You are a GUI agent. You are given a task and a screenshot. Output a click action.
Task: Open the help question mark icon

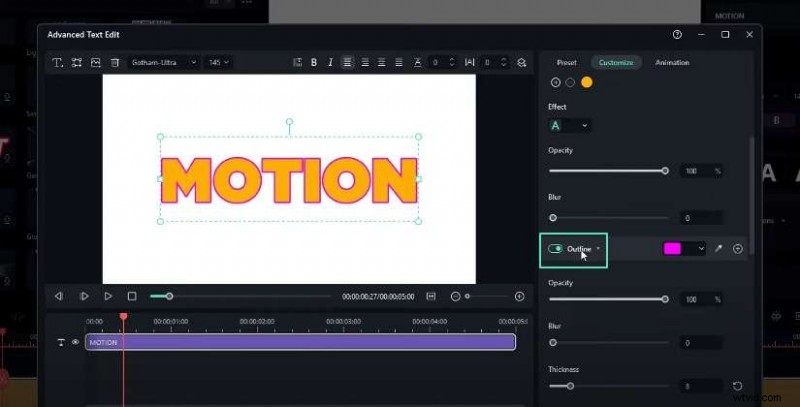click(677, 34)
